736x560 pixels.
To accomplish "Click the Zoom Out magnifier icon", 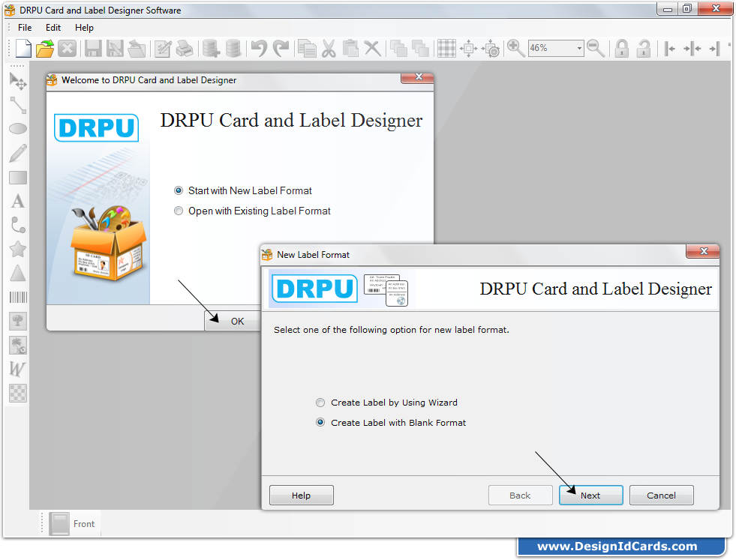I will point(596,48).
